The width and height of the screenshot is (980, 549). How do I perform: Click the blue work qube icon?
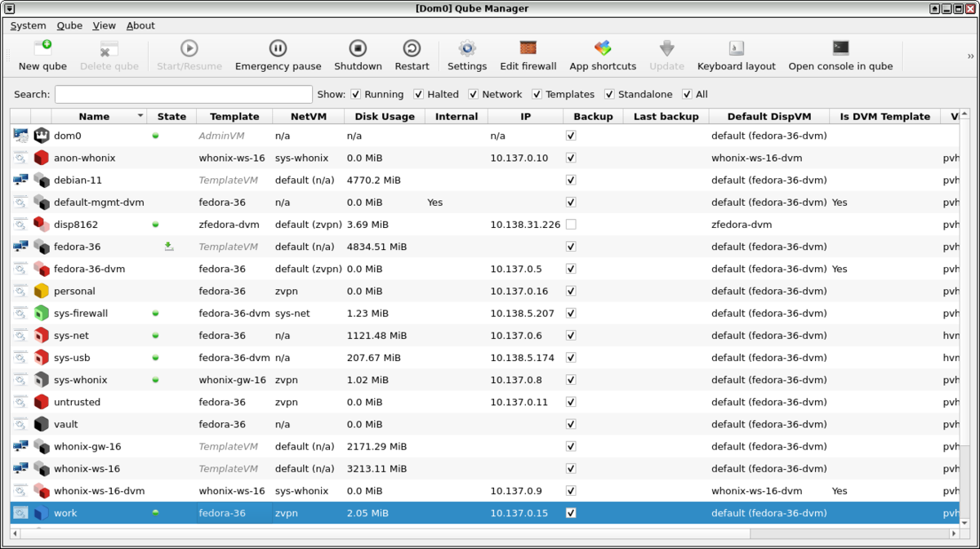click(x=42, y=513)
